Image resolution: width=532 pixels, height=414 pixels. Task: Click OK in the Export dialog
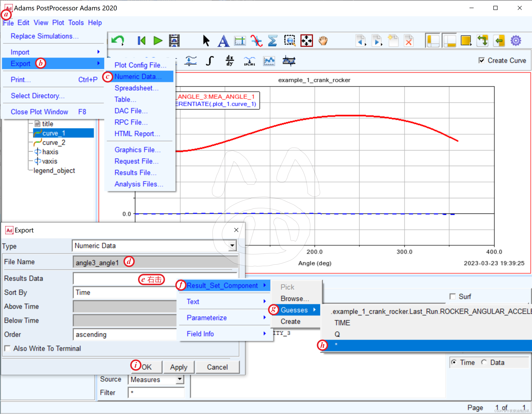[147, 367]
